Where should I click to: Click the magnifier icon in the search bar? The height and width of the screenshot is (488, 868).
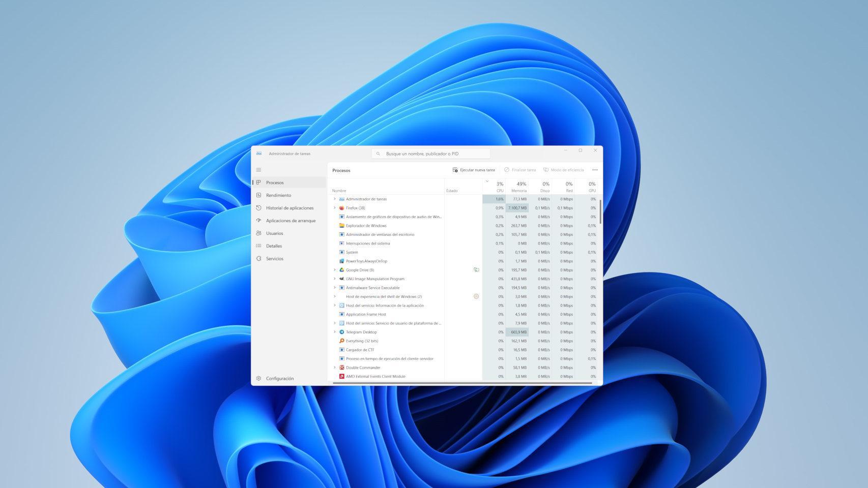378,154
